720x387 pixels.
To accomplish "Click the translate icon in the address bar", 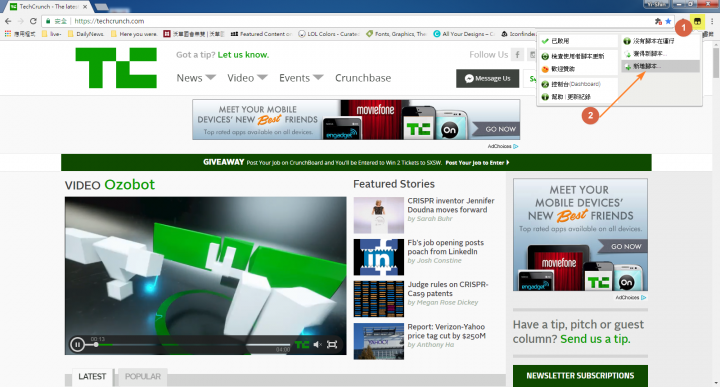I will 658,21.
